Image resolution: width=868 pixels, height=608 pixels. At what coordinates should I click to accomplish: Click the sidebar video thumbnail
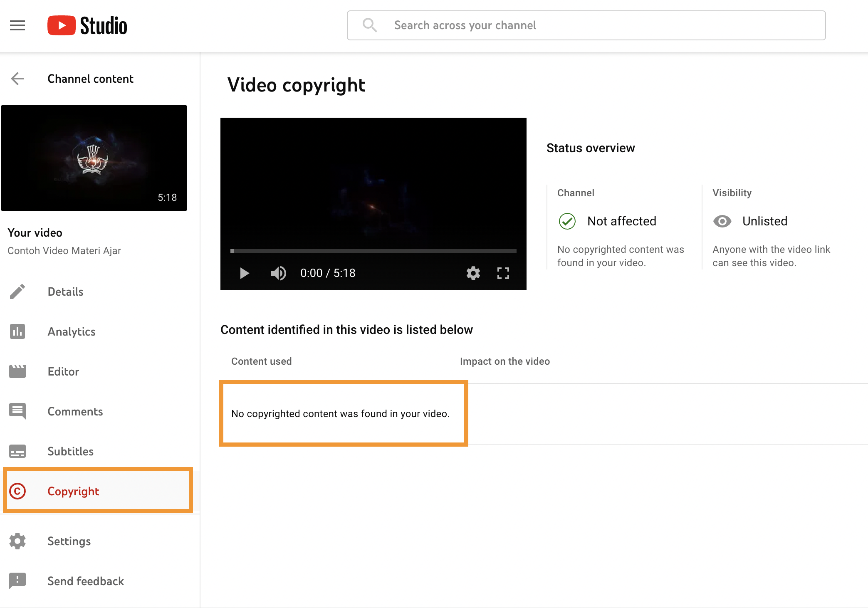pos(94,158)
